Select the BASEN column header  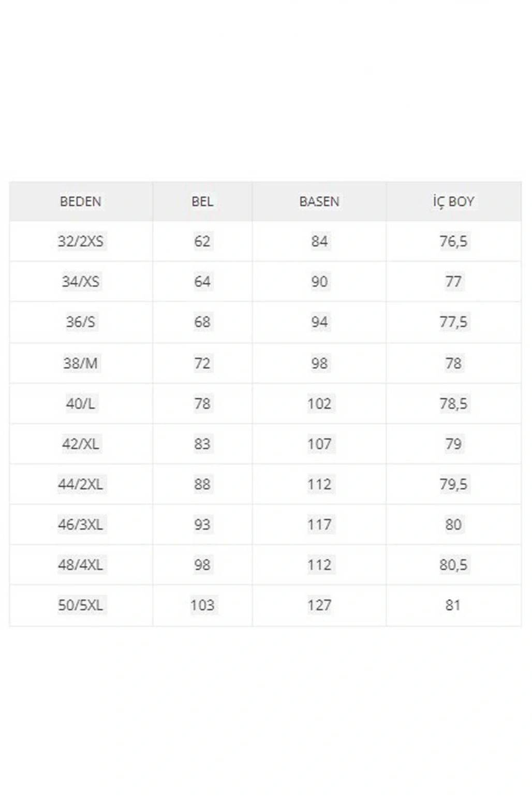319,201
